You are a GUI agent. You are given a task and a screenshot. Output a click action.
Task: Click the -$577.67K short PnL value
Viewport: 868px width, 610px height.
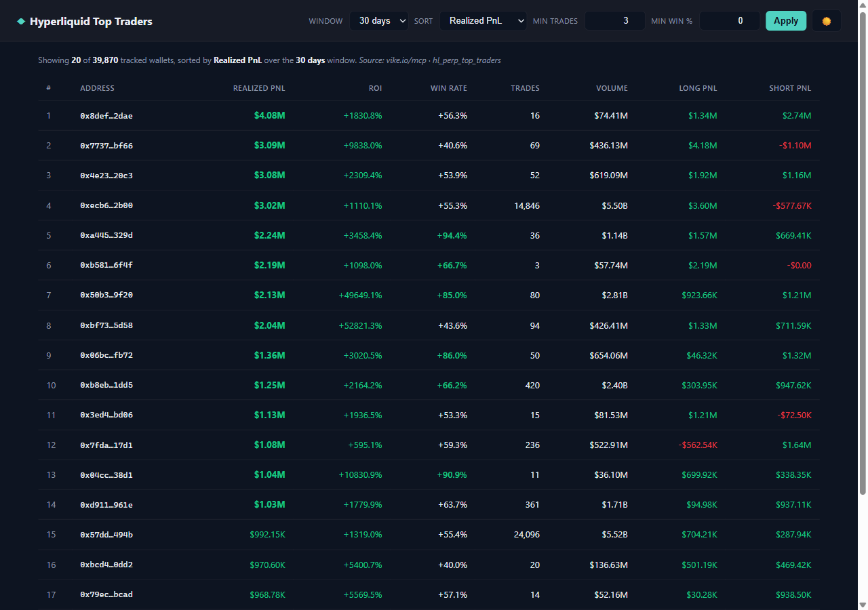tap(792, 205)
